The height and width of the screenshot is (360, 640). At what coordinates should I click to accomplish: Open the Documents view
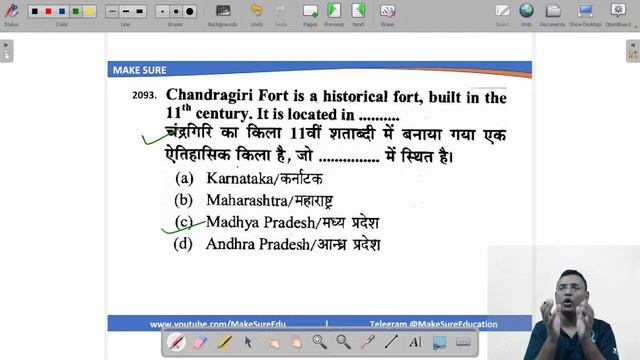[x=553, y=15]
